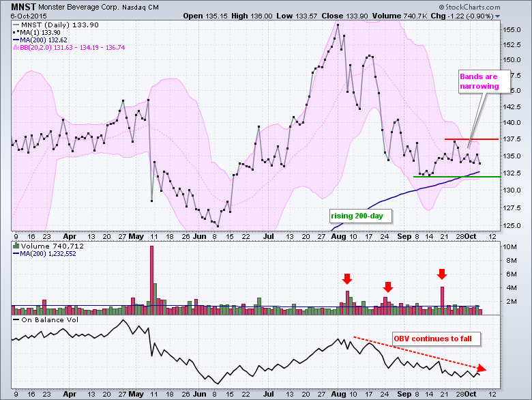Click the Sep label on price chart date axis

[x=404, y=237]
